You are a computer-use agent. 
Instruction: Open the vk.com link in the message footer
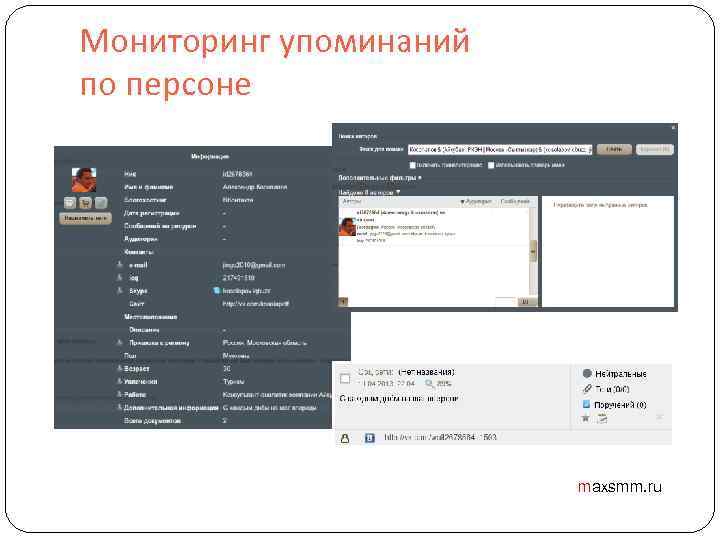[x=440, y=437]
